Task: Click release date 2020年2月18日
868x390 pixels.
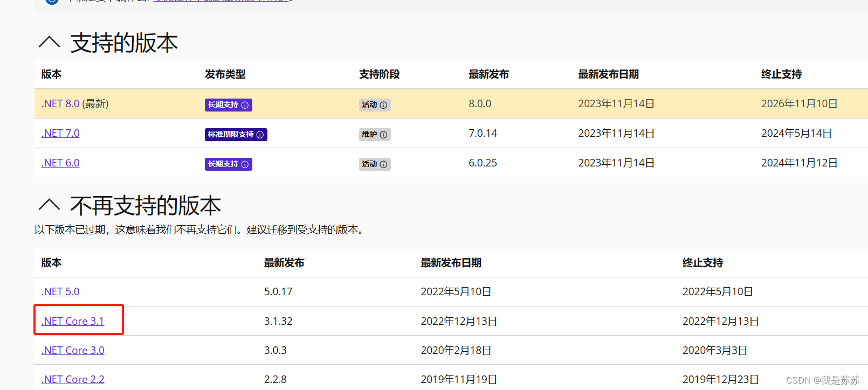Action: coord(456,350)
